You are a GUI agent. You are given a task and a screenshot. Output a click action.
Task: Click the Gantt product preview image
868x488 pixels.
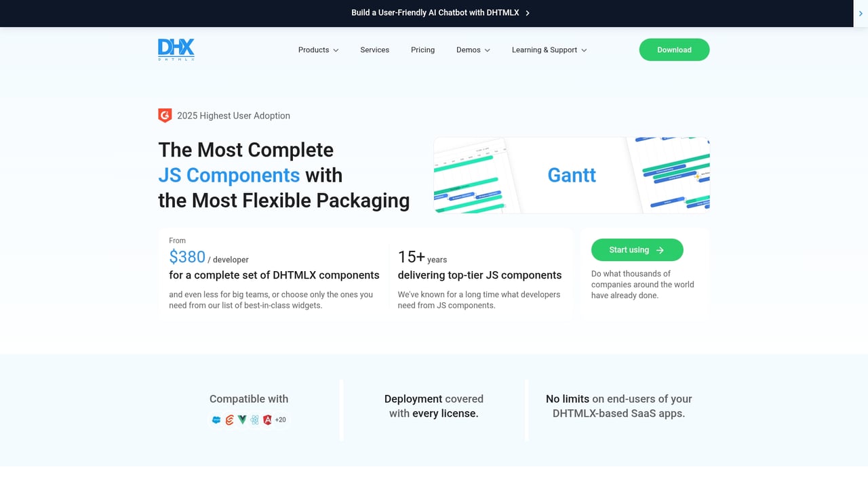tap(572, 175)
